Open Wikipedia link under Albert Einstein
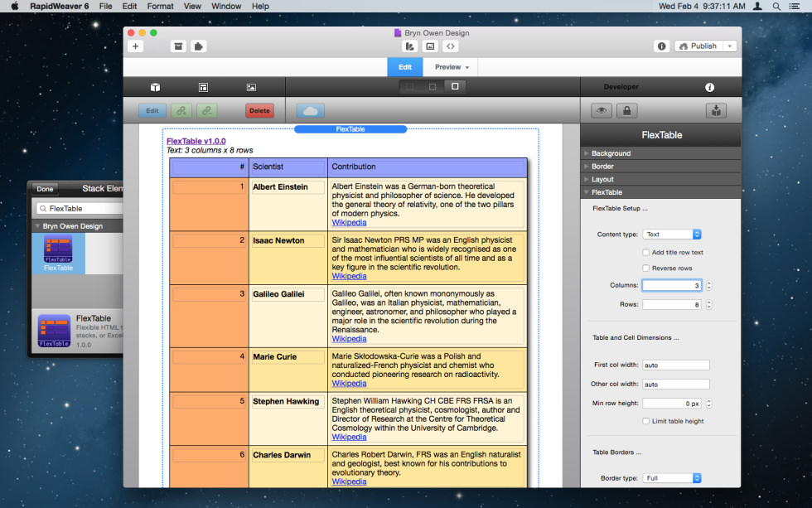This screenshot has width=812, height=508. coord(349,223)
